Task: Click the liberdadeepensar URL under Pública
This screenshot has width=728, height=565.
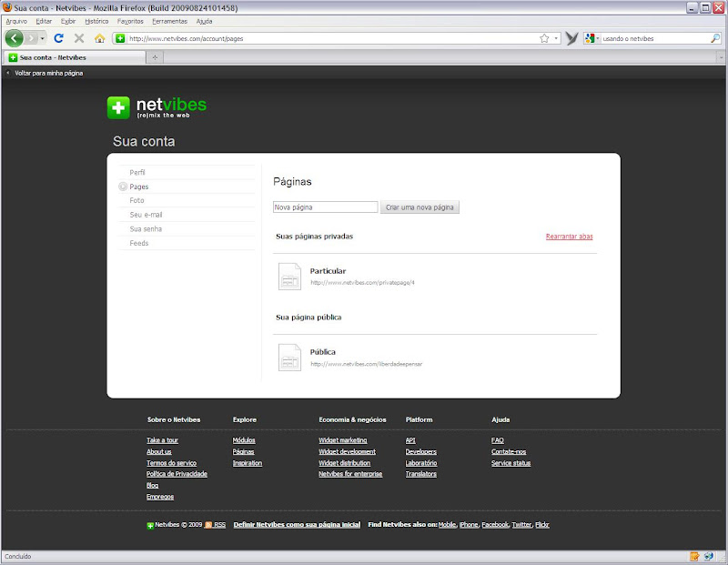Action: coord(367,364)
